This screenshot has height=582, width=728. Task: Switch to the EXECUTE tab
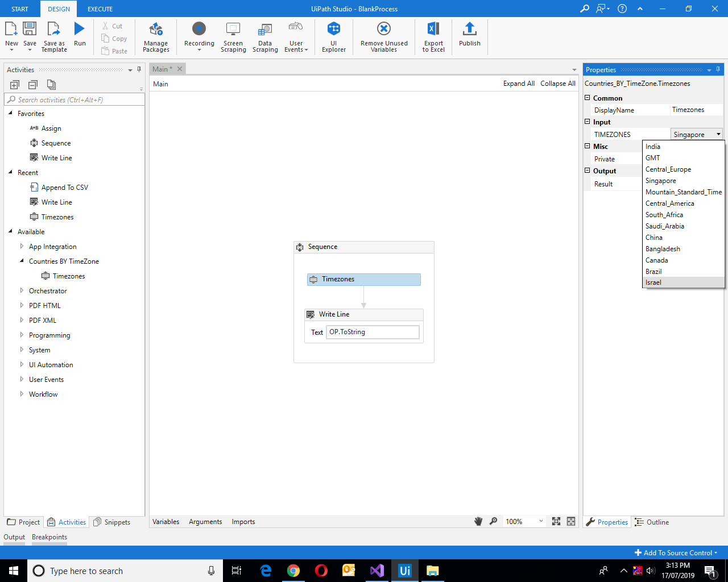pos(100,9)
